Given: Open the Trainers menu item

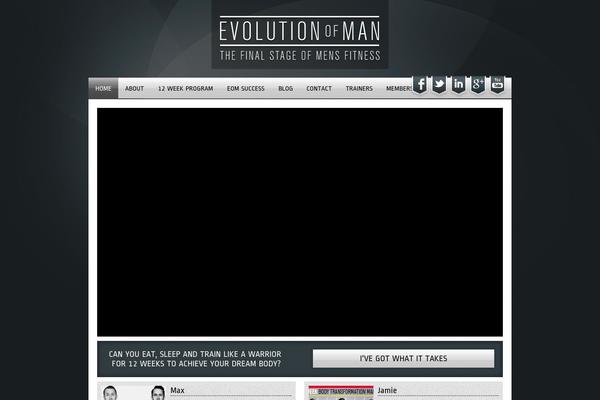Looking at the screenshot, I should click(359, 88).
